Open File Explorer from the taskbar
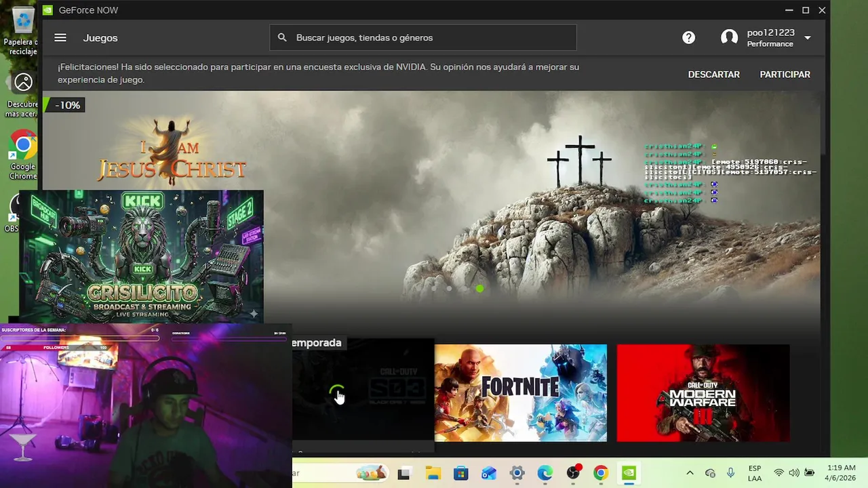 (x=433, y=473)
